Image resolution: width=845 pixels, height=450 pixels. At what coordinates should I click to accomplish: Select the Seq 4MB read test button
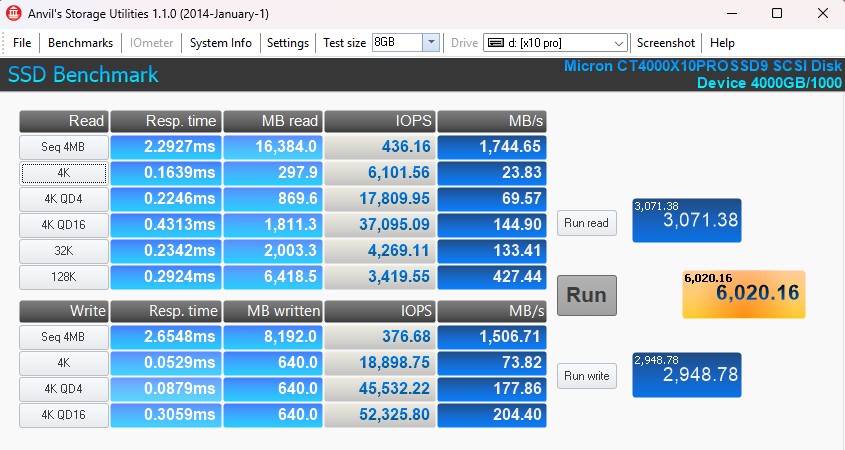coord(64,147)
